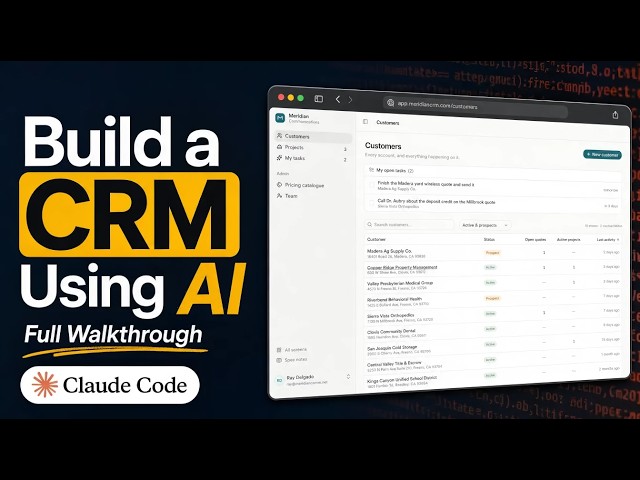
Task: Open Customers in the sidebar
Action: click(313, 136)
